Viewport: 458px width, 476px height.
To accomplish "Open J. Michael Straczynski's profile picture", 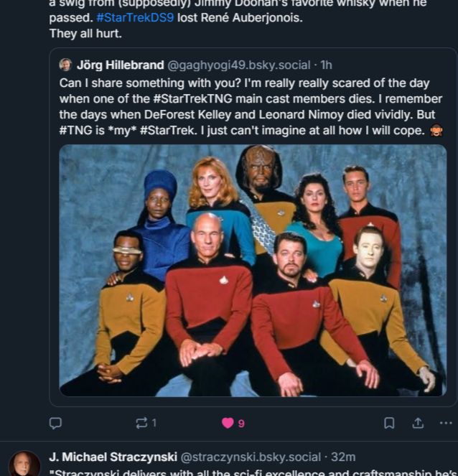I will 24,464.
